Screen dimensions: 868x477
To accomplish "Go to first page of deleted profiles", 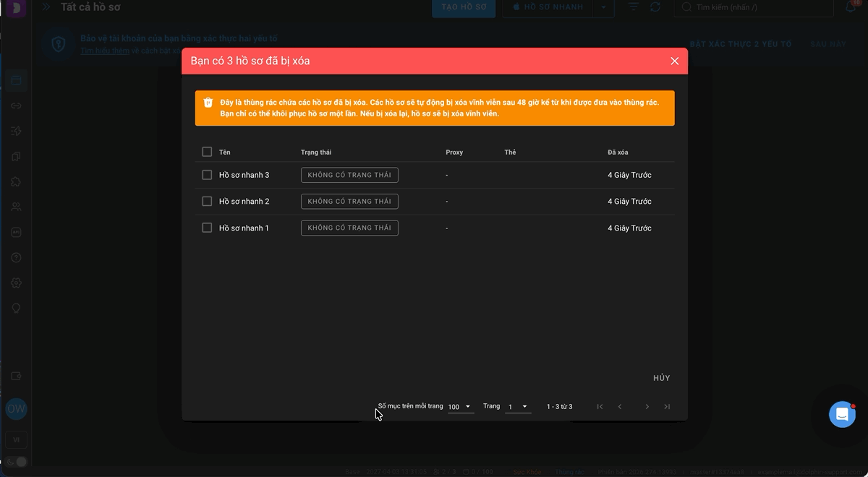I will pyautogui.click(x=600, y=407).
